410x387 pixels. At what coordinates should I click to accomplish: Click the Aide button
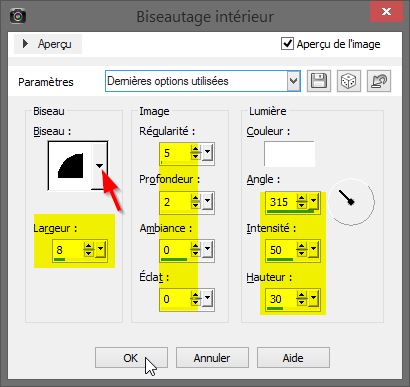[x=293, y=358]
